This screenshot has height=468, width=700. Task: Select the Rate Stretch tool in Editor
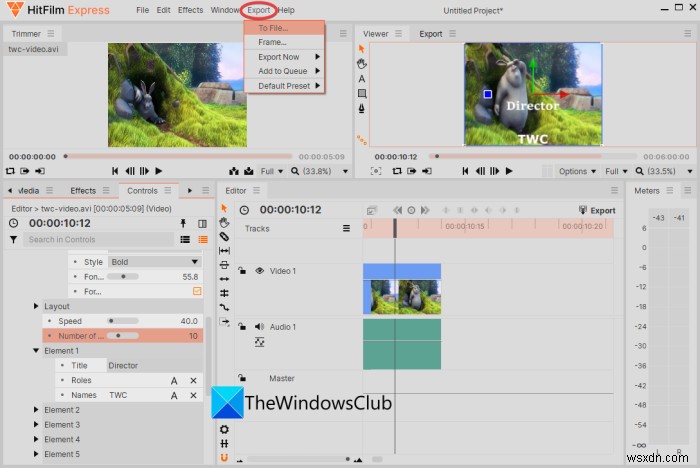224,307
